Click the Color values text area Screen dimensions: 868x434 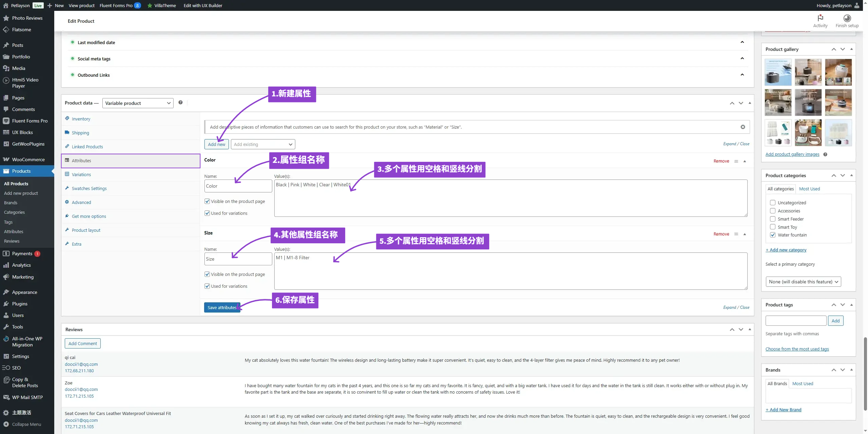pos(510,199)
